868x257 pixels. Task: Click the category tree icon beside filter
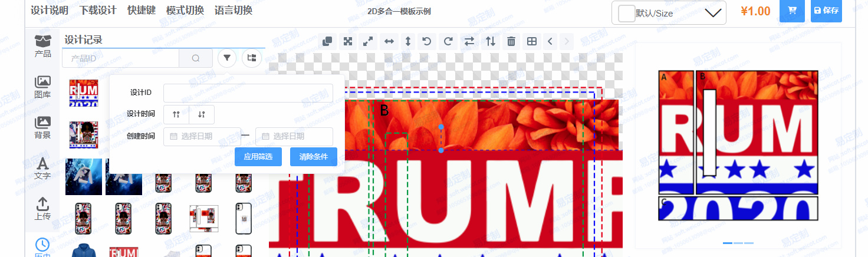[x=252, y=58]
